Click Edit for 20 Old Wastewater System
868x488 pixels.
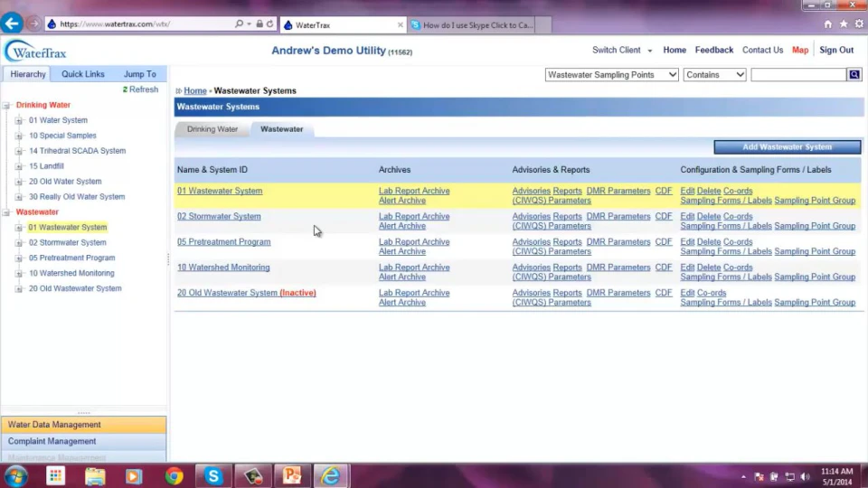click(687, 293)
